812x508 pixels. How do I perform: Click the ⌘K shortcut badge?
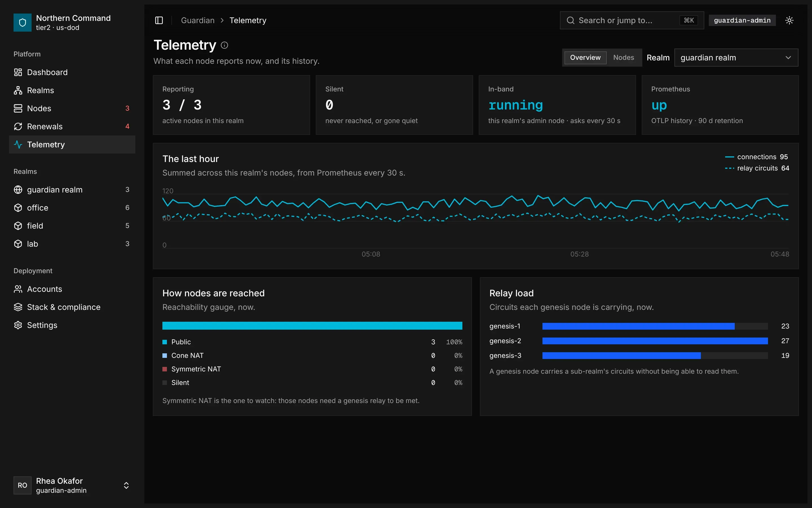[689, 21]
